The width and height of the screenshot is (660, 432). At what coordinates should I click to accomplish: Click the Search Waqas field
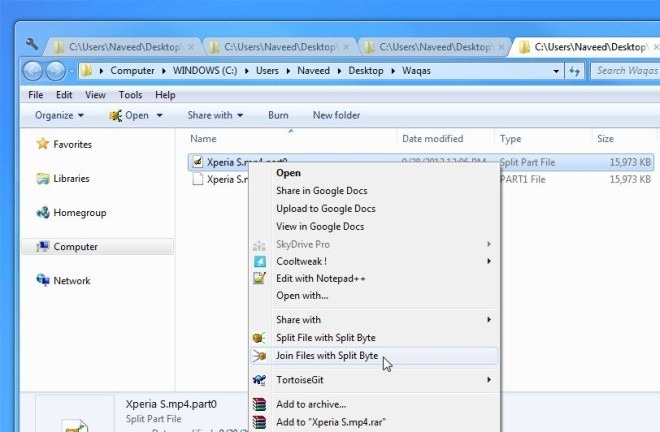pyautogui.click(x=625, y=70)
